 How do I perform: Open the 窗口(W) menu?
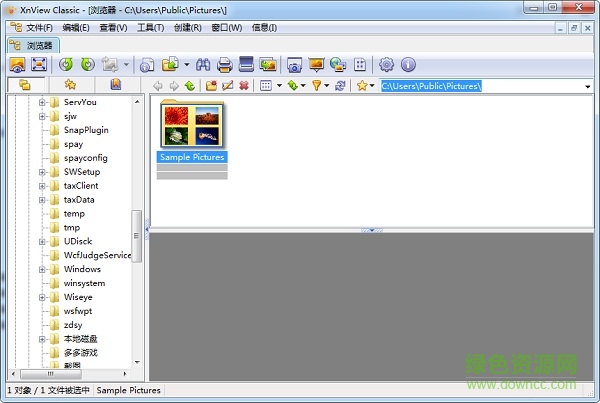tap(227, 28)
